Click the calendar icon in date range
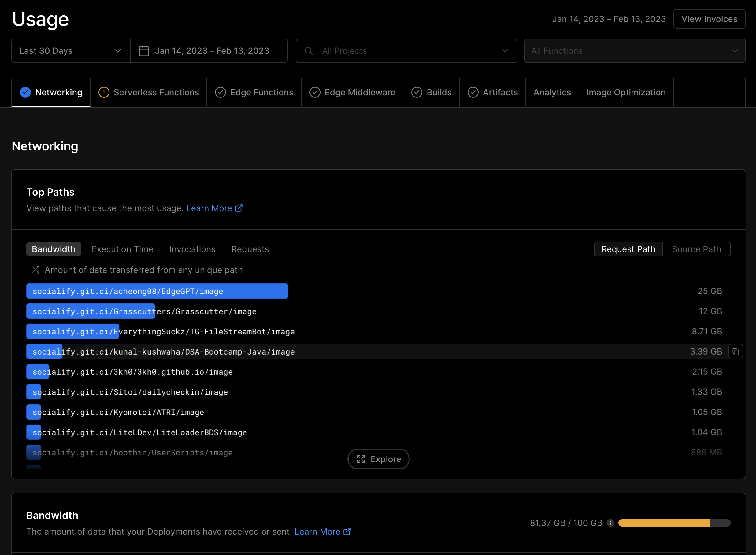 pos(144,51)
